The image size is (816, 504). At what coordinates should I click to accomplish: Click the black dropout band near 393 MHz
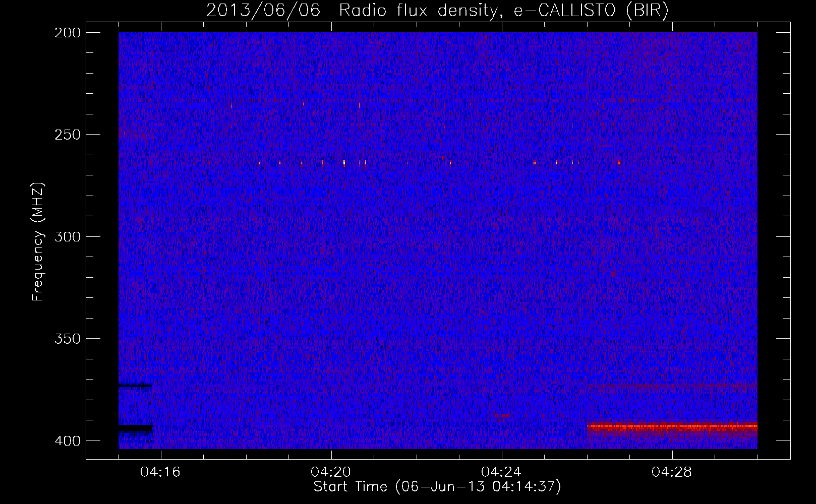(135, 428)
